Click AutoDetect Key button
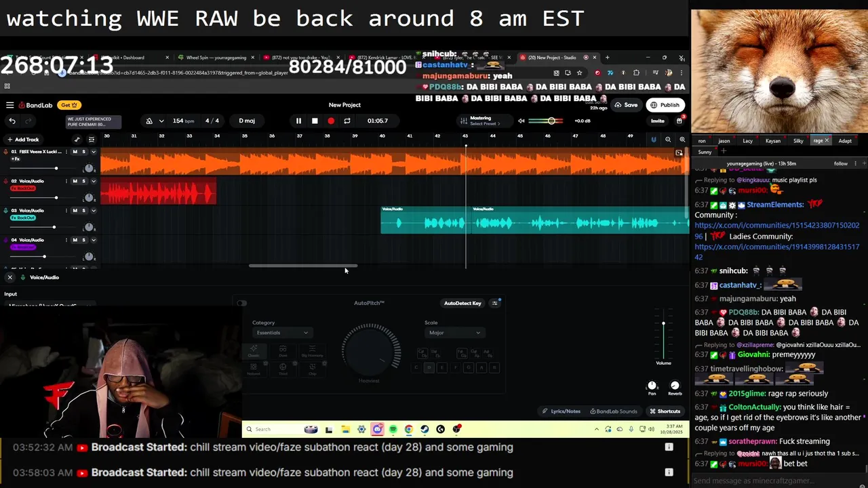 pos(462,303)
